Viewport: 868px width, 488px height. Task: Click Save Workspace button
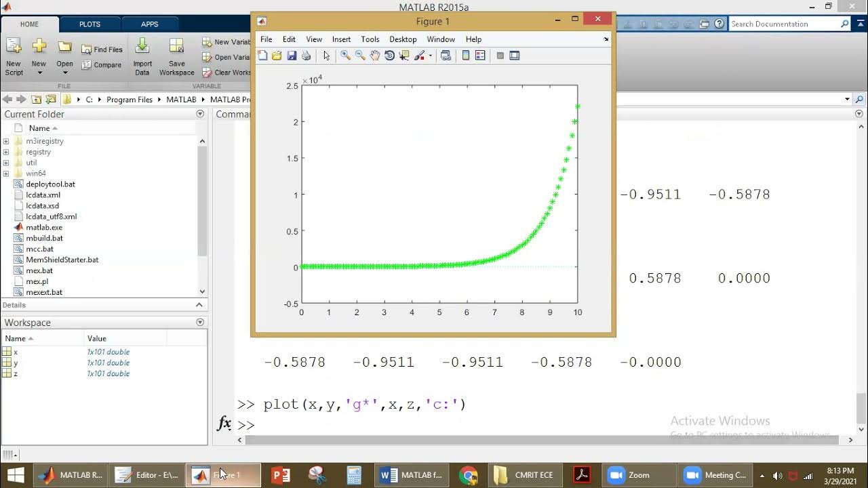(x=176, y=57)
